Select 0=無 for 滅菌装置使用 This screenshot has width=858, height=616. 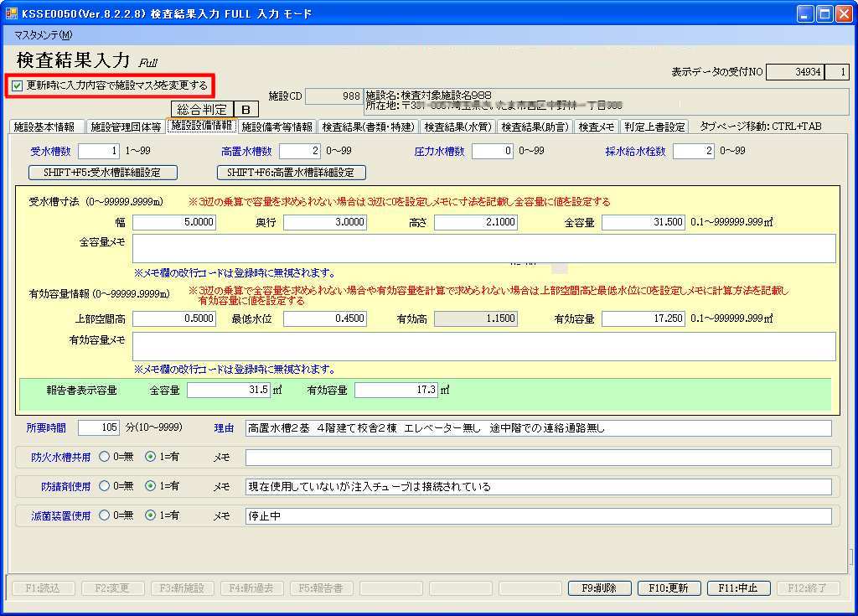(x=105, y=515)
